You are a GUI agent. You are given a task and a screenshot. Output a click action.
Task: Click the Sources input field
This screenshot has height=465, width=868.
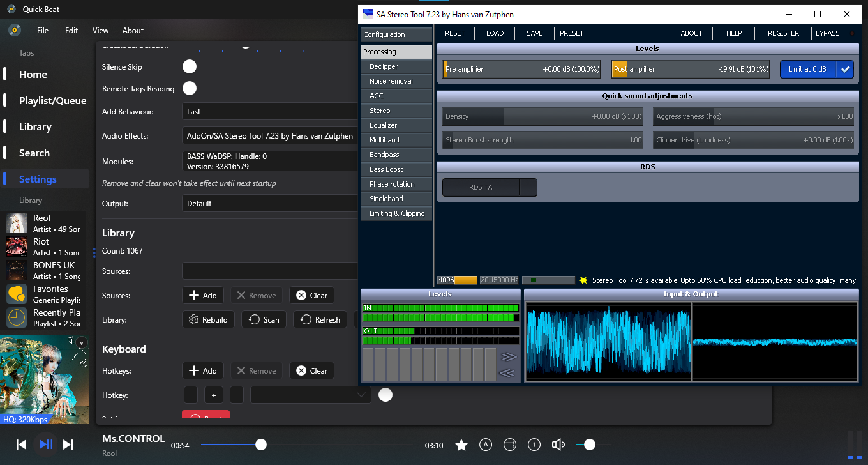(271, 271)
